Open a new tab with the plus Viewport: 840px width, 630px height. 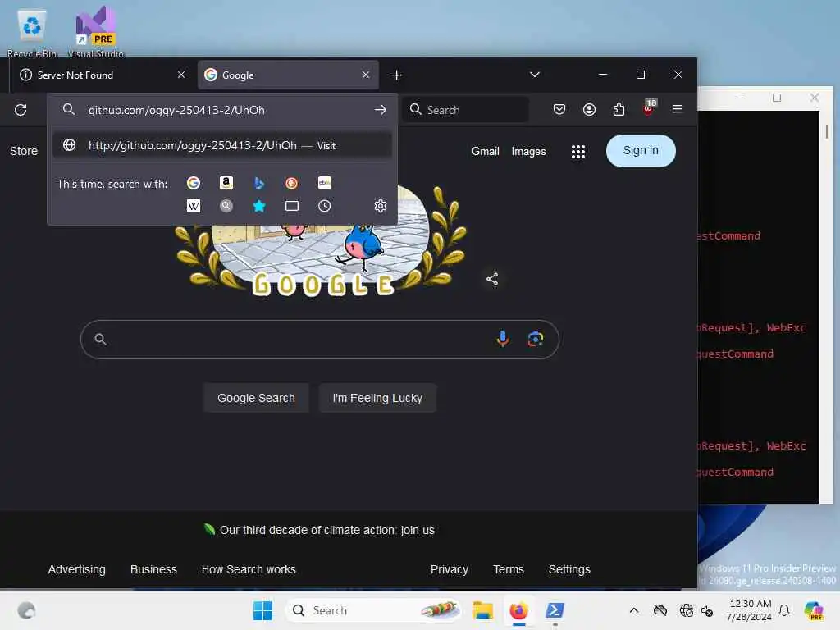click(x=396, y=75)
